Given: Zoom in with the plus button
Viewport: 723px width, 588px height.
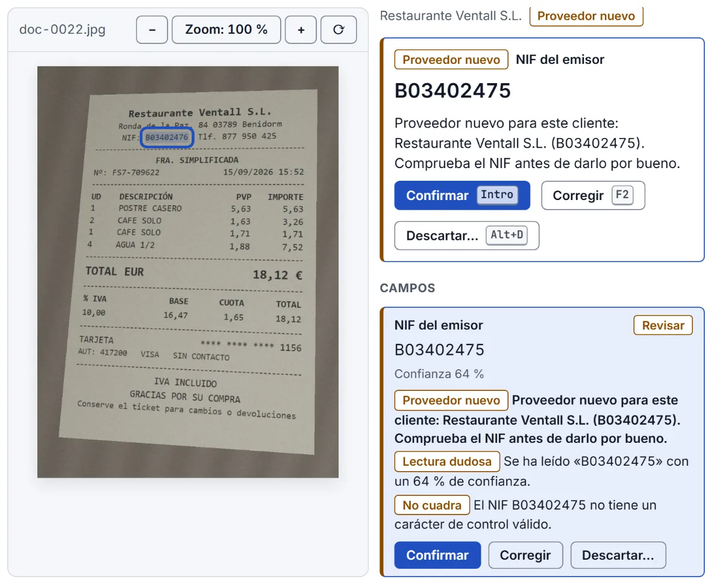Looking at the screenshot, I should 301,30.
